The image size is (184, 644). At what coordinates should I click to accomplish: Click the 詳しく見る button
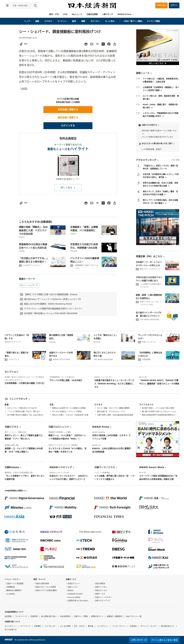[x=68, y=188]
